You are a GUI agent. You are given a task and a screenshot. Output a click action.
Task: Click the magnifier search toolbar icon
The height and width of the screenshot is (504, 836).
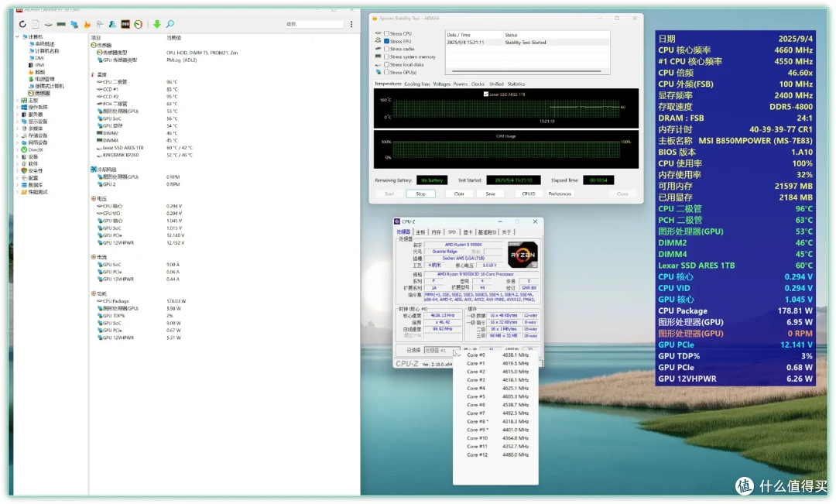point(170,24)
